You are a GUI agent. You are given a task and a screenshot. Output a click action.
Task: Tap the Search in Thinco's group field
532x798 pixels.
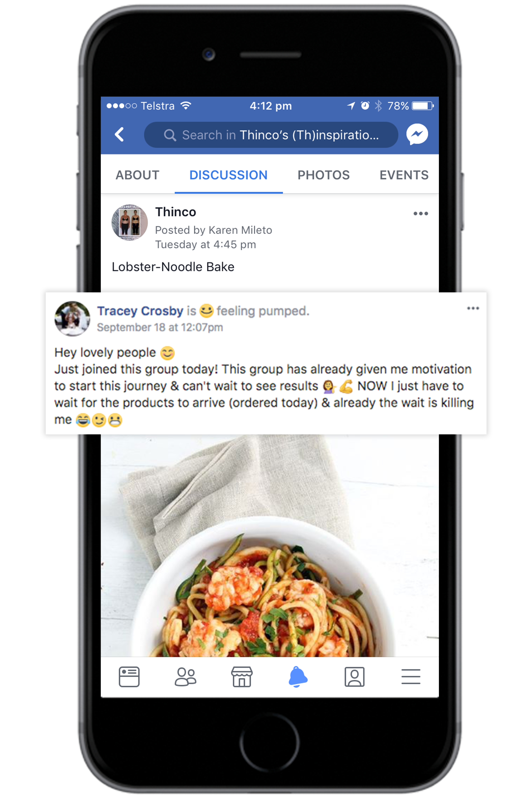(271, 135)
